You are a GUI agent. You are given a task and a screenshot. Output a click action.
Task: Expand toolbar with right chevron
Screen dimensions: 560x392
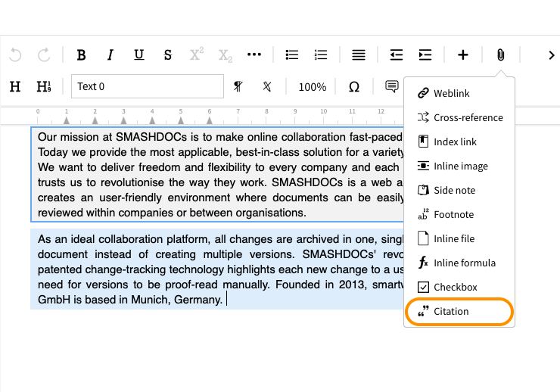[x=552, y=55]
